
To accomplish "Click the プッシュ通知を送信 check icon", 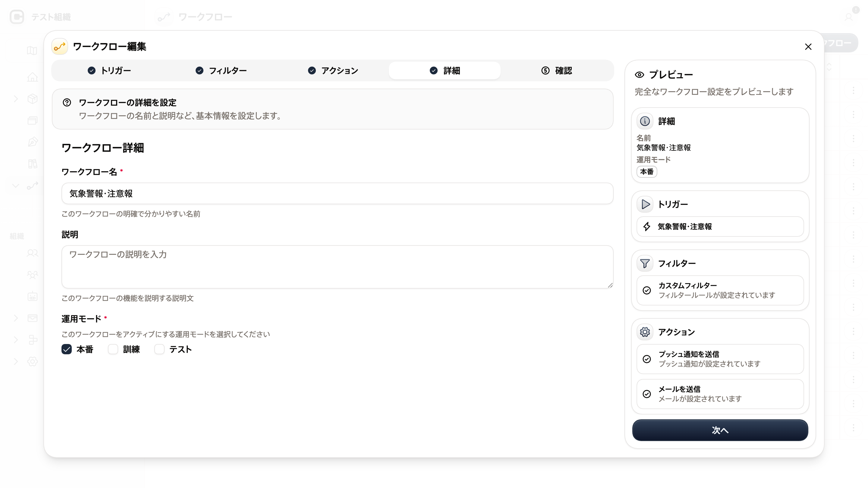I will coord(646,359).
